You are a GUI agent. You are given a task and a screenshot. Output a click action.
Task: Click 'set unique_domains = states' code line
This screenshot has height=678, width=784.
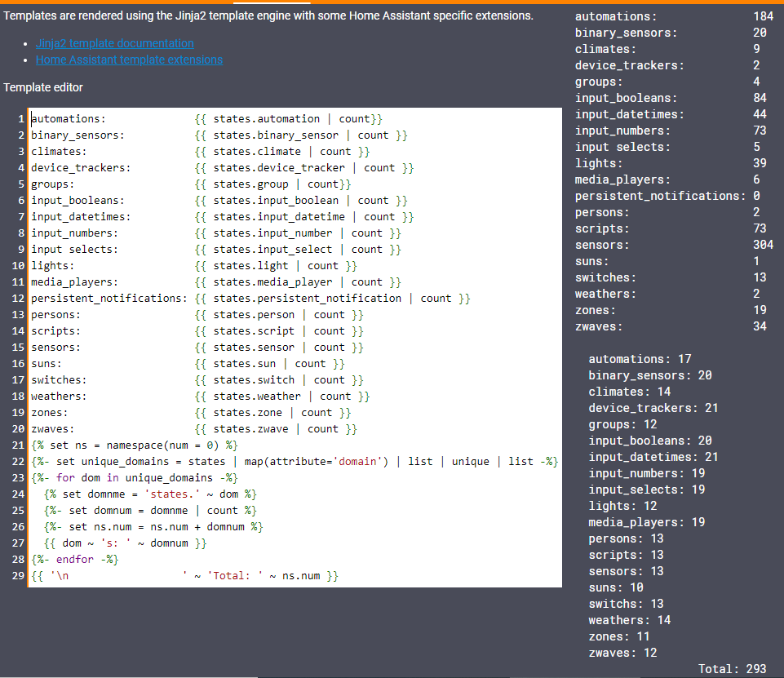coord(295,462)
